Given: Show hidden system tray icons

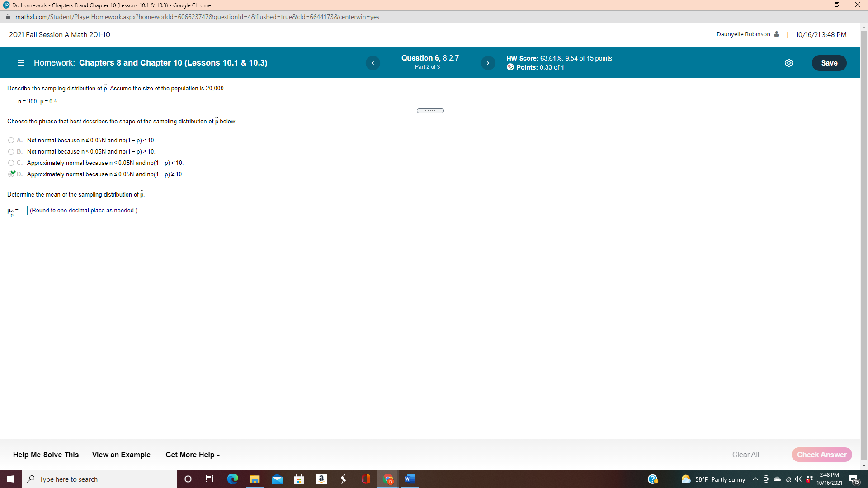Looking at the screenshot, I should point(755,479).
